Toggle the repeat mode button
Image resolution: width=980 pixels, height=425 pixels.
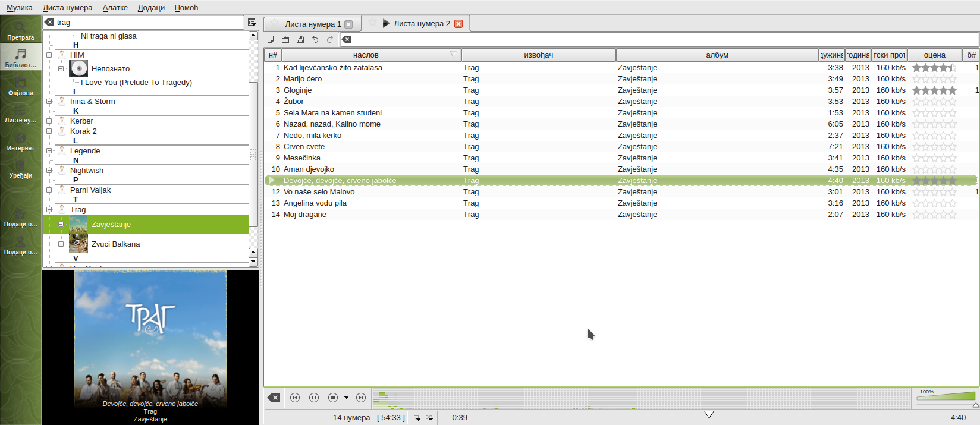tap(417, 418)
